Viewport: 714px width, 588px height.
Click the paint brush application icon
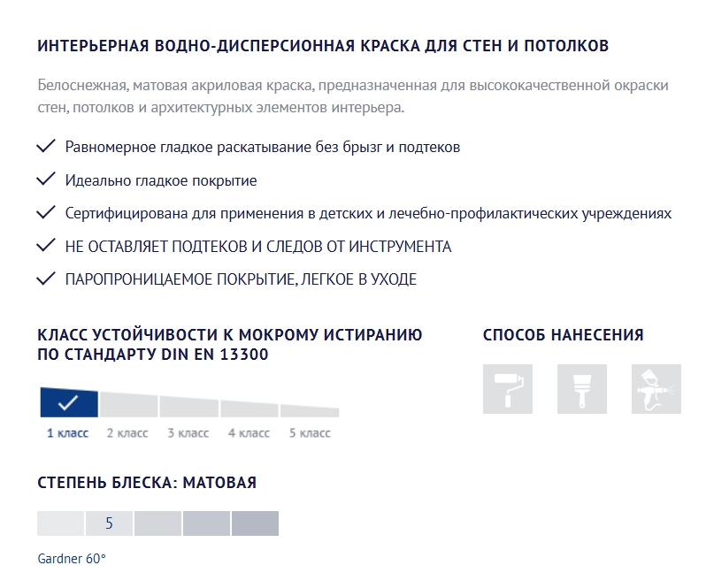(x=582, y=389)
